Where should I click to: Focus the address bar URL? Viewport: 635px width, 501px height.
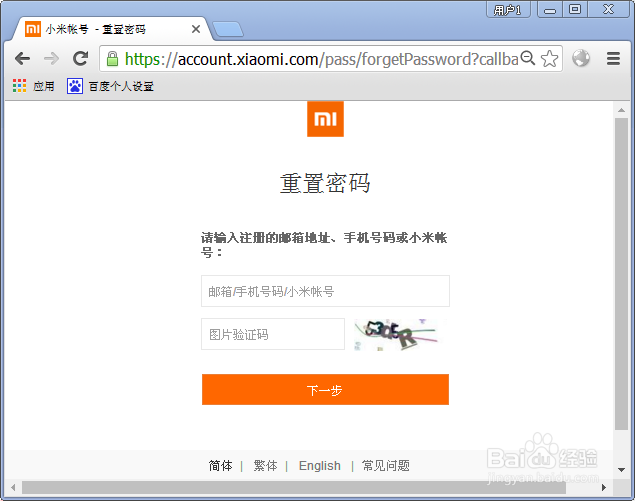pyautogui.click(x=321, y=59)
